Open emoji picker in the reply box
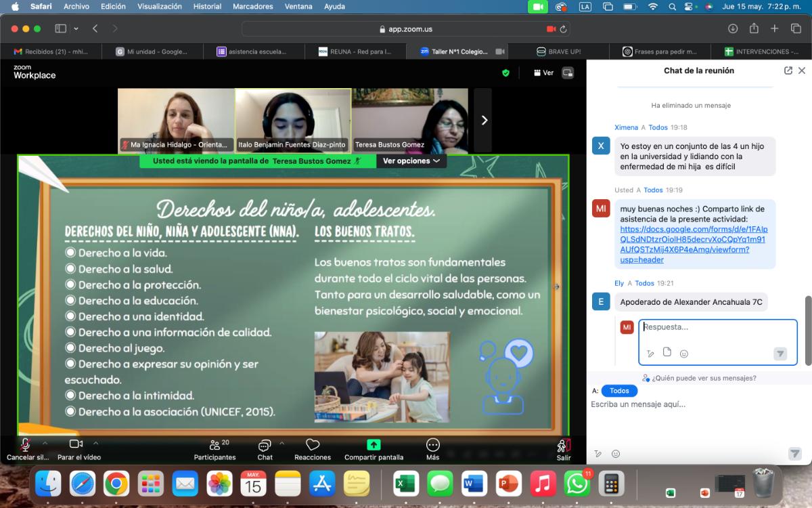Viewport: 812px width, 508px height. click(684, 354)
